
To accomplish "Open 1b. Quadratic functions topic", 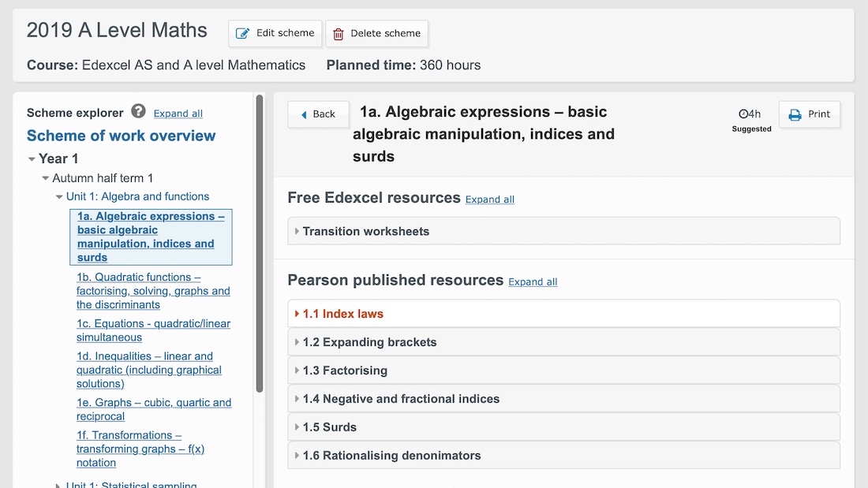I will coord(153,291).
